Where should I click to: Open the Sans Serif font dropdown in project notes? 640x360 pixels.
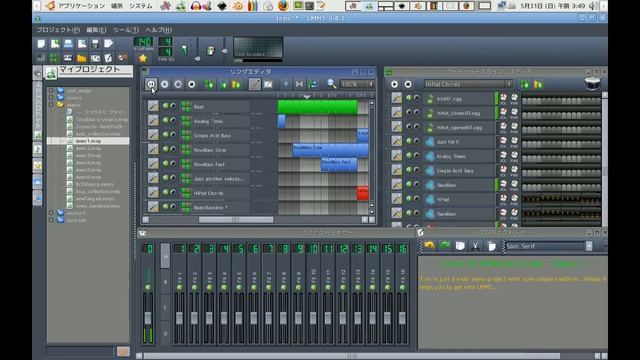pyautogui.click(x=549, y=246)
